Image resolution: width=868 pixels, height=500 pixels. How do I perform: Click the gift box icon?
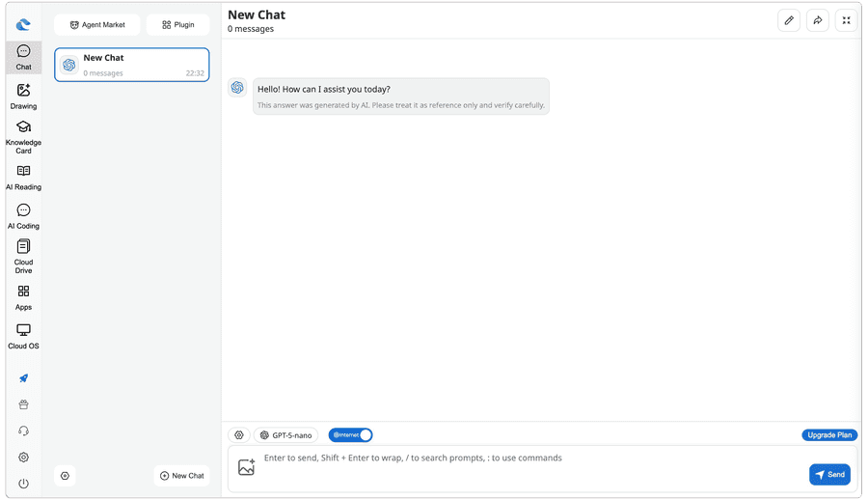tap(23, 404)
